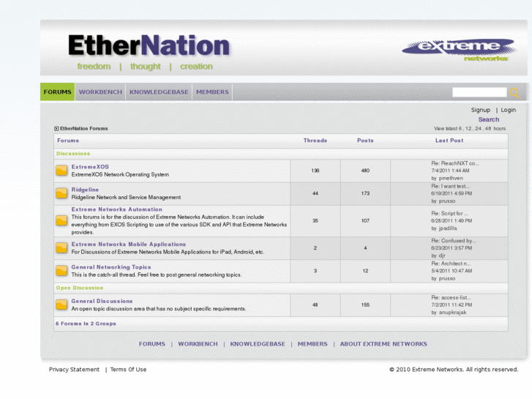Click the ExtremeXOS forum folder icon
This screenshot has height=399, width=532.
tap(61, 170)
